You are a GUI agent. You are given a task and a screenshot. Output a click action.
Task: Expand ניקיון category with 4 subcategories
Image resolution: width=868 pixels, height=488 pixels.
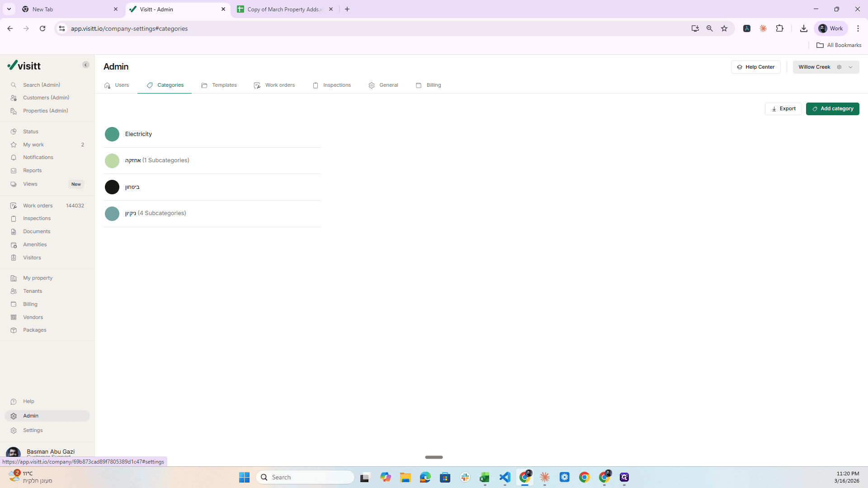tap(212, 213)
